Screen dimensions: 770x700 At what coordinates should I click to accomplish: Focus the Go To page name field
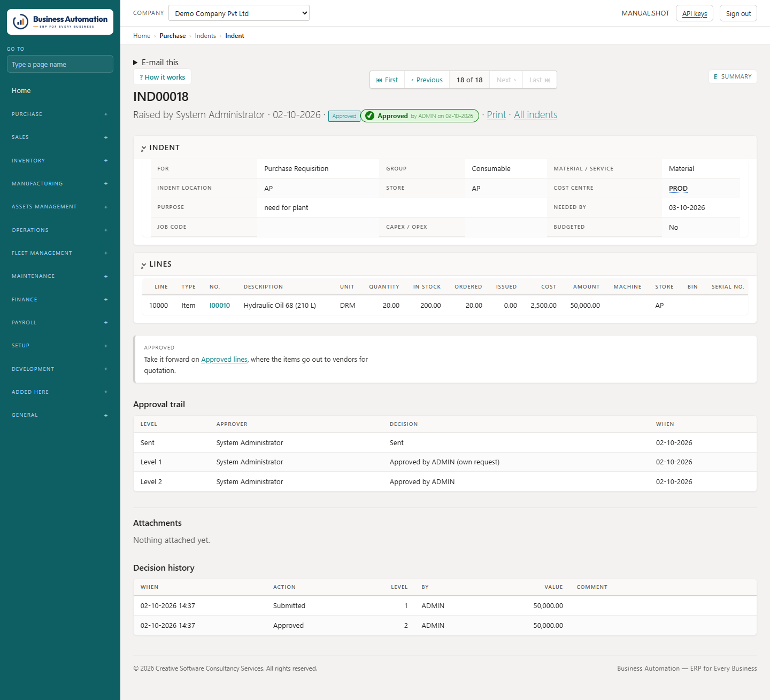click(x=60, y=64)
